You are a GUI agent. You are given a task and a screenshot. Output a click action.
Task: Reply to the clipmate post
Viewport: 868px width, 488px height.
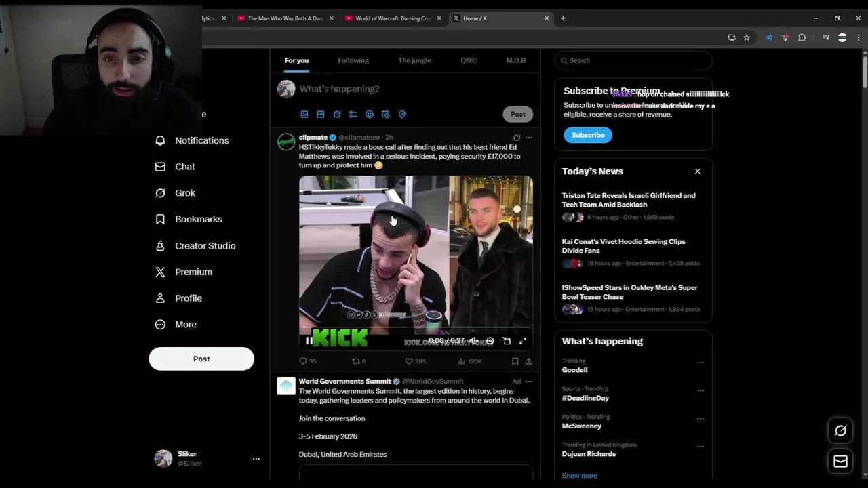click(x=308, y=361)
